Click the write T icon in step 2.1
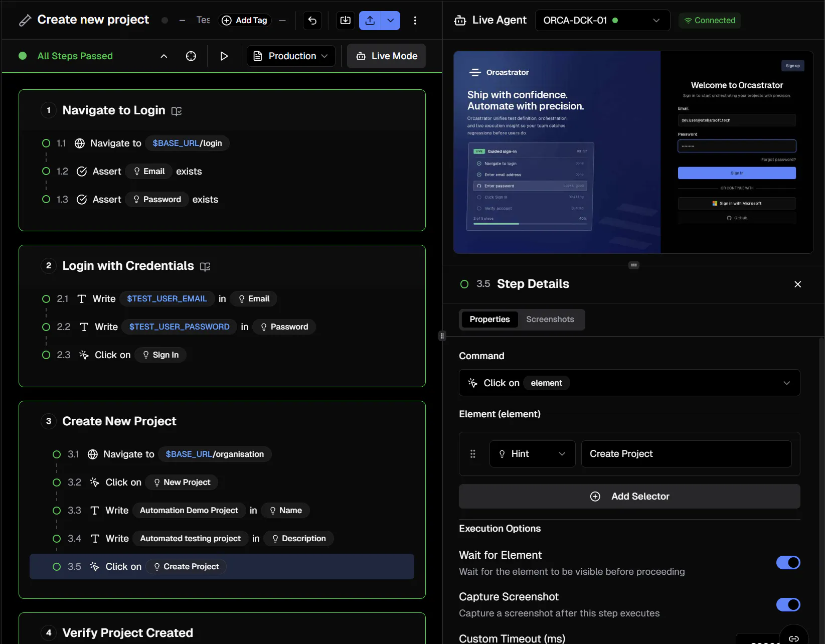 coord(82,299)
